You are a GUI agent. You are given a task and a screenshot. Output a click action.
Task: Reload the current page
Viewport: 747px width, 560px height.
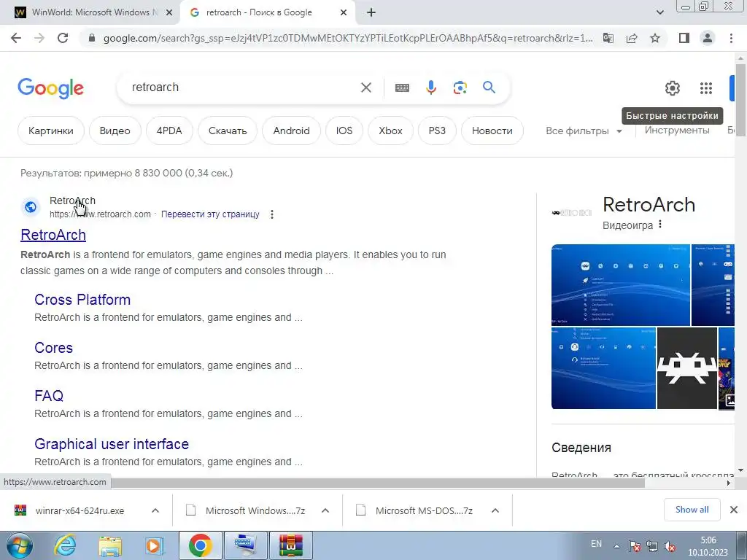pos(63,38)
